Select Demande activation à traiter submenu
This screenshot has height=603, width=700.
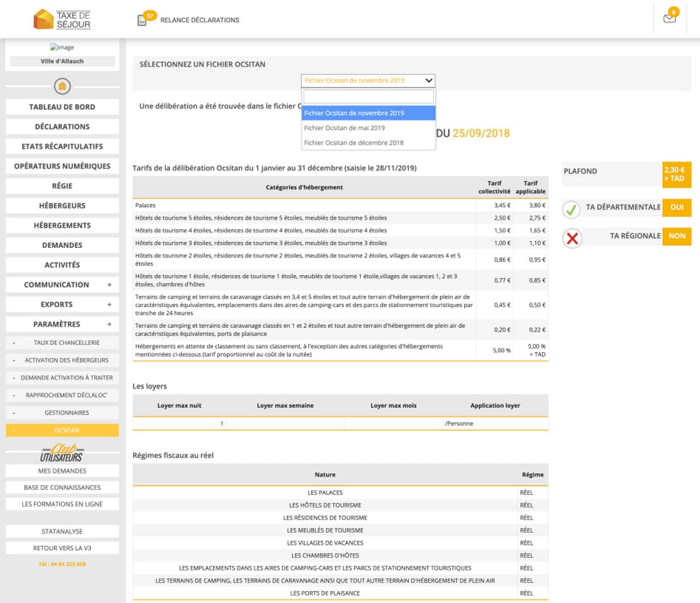point(62,377)
